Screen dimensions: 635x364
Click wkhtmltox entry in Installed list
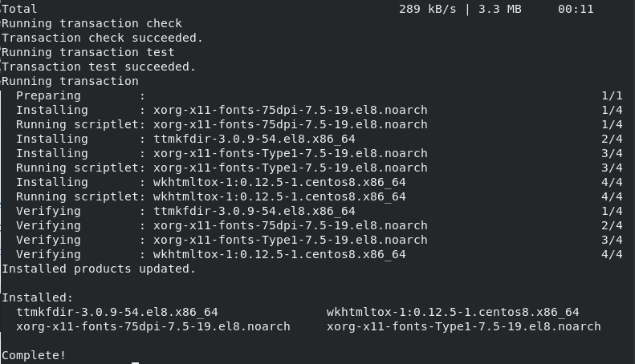coord(453,312)
